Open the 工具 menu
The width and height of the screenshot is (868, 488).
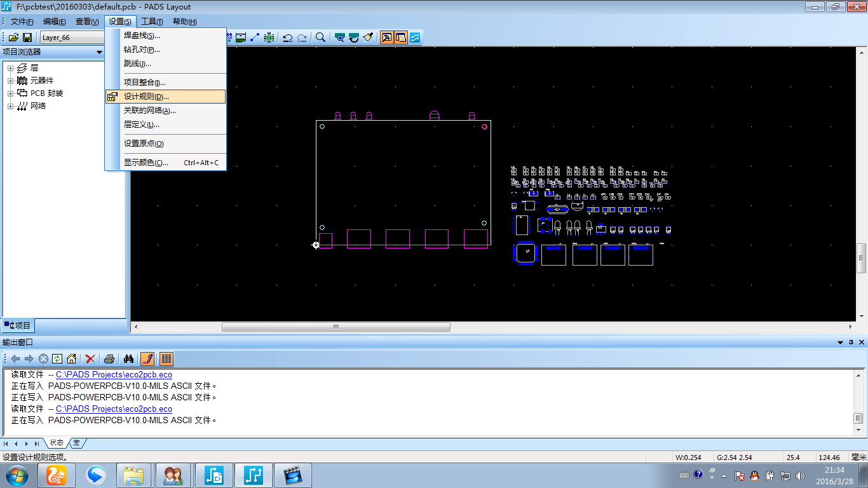[152, 22]
